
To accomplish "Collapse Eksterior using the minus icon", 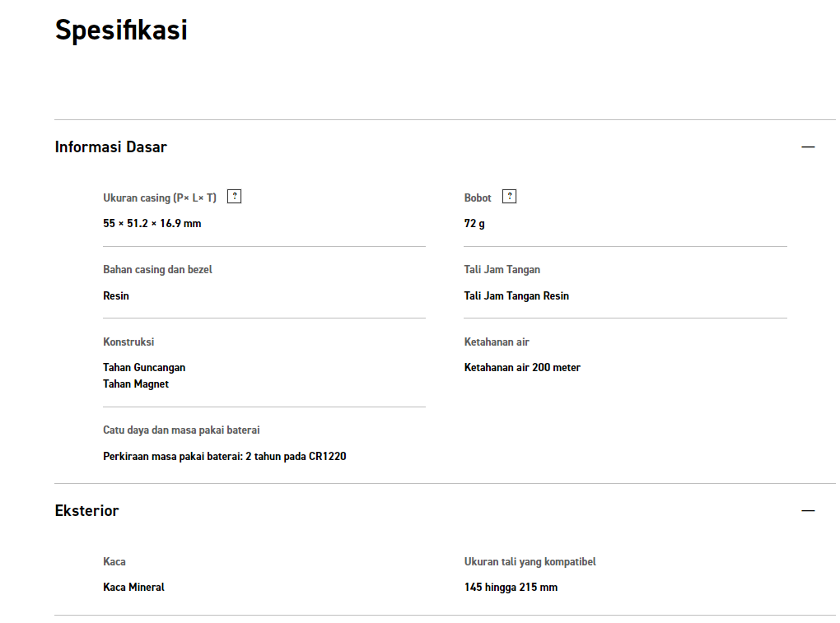I will click(x=808, y=511).
